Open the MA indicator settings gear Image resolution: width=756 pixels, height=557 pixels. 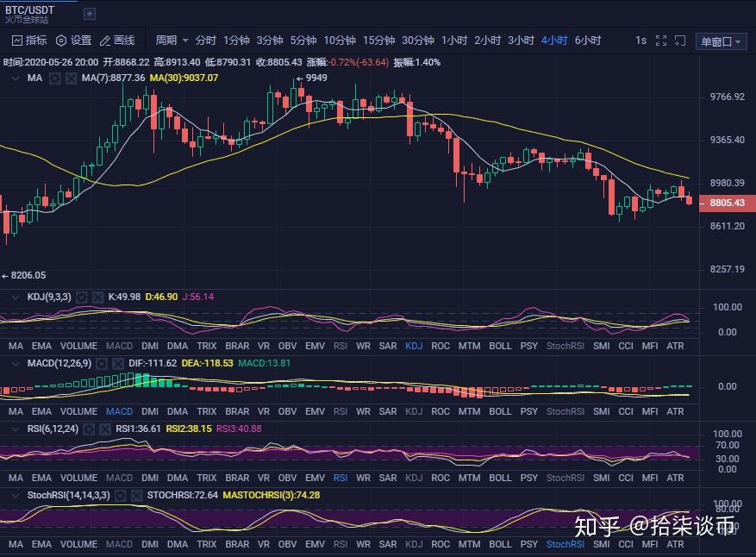click(x=55, y=78)
